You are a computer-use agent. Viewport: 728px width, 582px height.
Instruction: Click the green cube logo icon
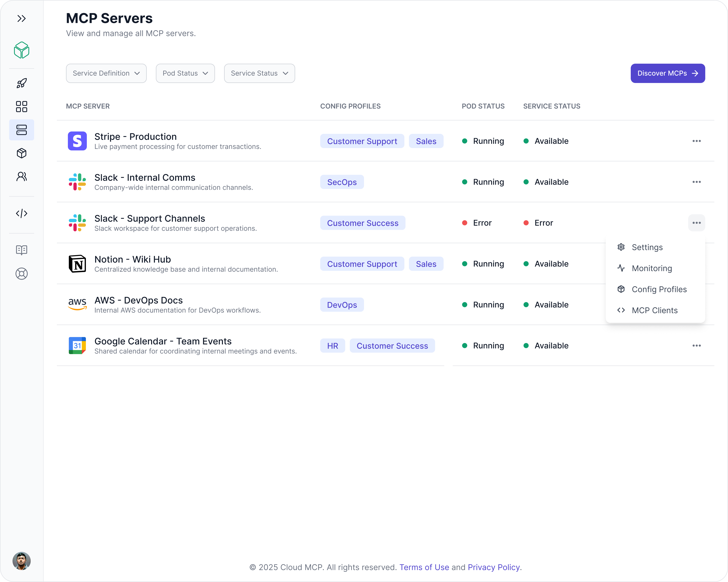(x=22, y=50)
